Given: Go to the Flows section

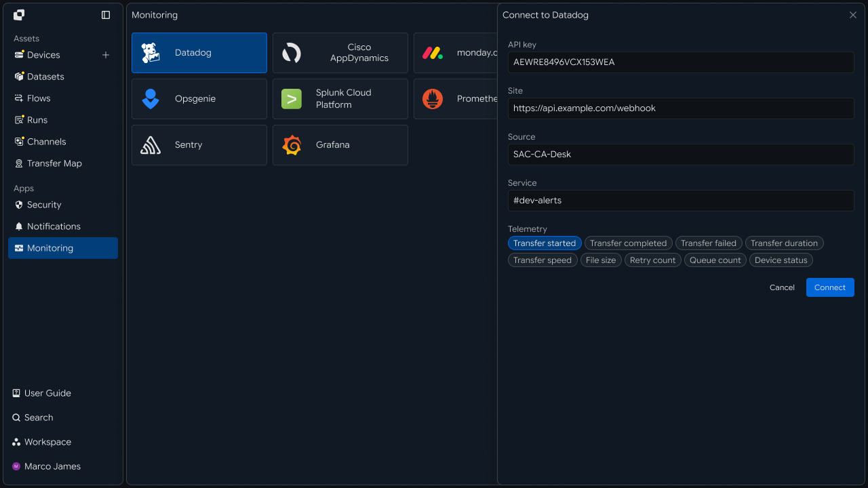Looking at the screenshot, I should point(39,98).
